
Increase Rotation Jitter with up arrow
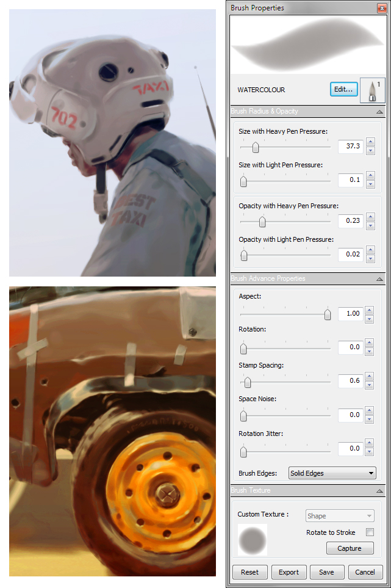click(369, 443)
